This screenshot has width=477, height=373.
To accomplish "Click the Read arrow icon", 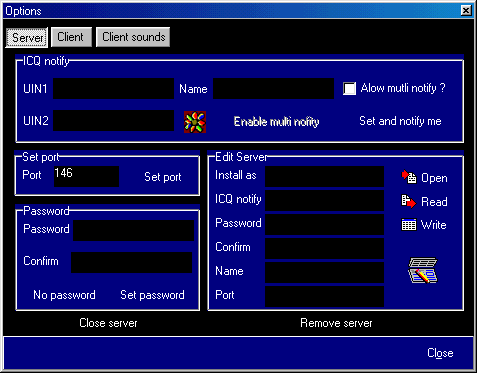I will point(409,201).
